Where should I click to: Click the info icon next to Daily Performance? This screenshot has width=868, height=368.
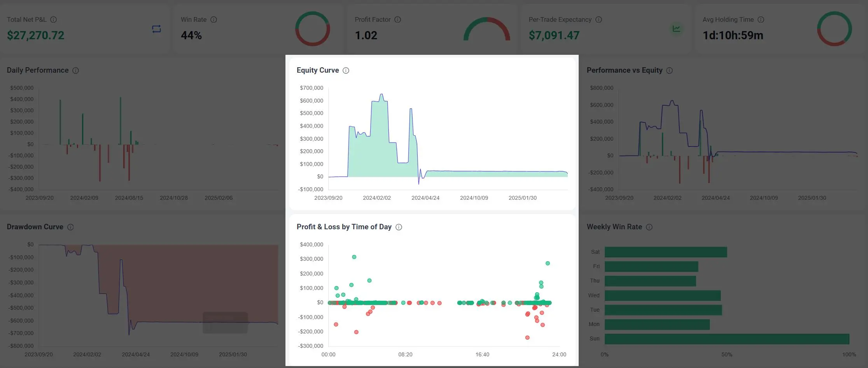pos(76,70)
